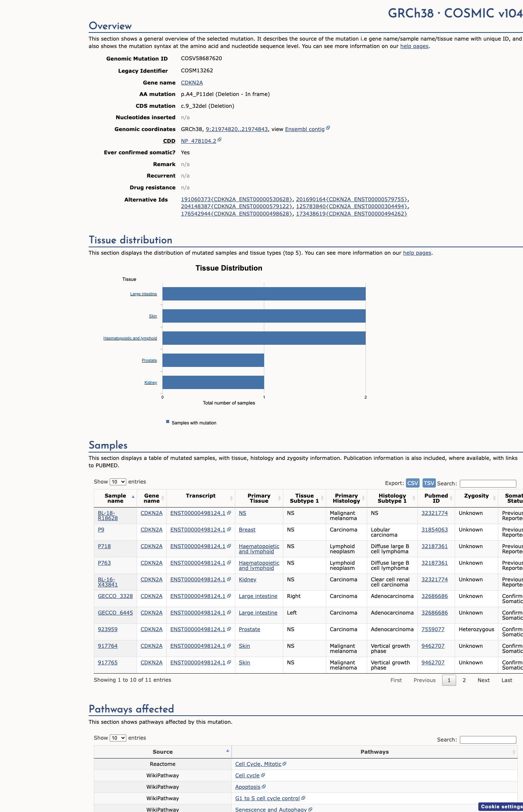
Task: Export samples table as CSV
Action: 413,483
